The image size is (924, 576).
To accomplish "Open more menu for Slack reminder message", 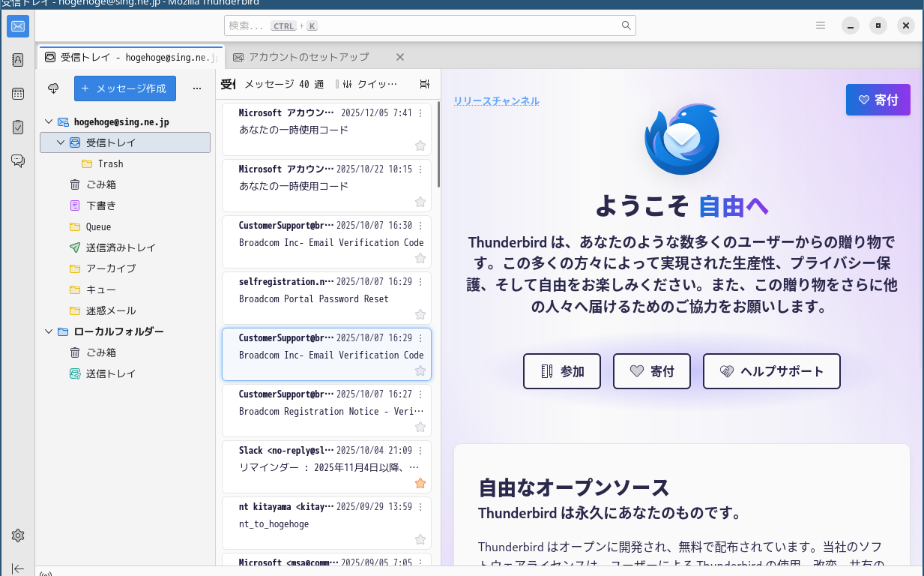I will click(x=420, y=451).
